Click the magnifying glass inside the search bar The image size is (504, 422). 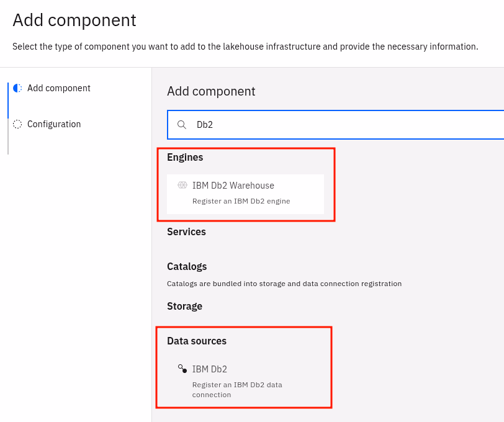point(181,125)
